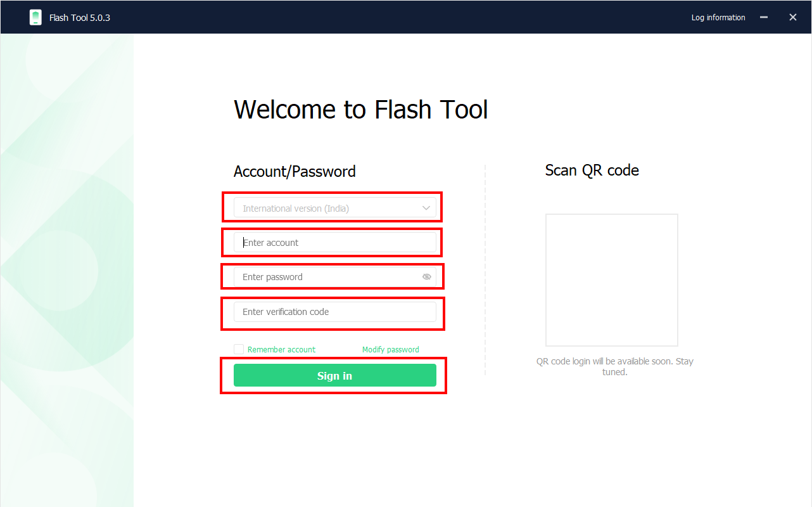
Task: Click the Welcome to Flash Tool heading
Action: (361, 109)
